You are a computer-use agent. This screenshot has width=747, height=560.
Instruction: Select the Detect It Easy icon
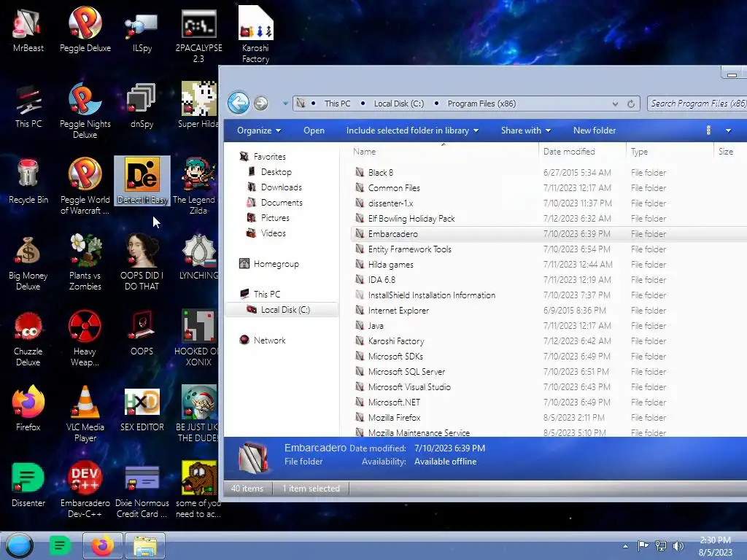pyautogui.click(x=142, y=182)
